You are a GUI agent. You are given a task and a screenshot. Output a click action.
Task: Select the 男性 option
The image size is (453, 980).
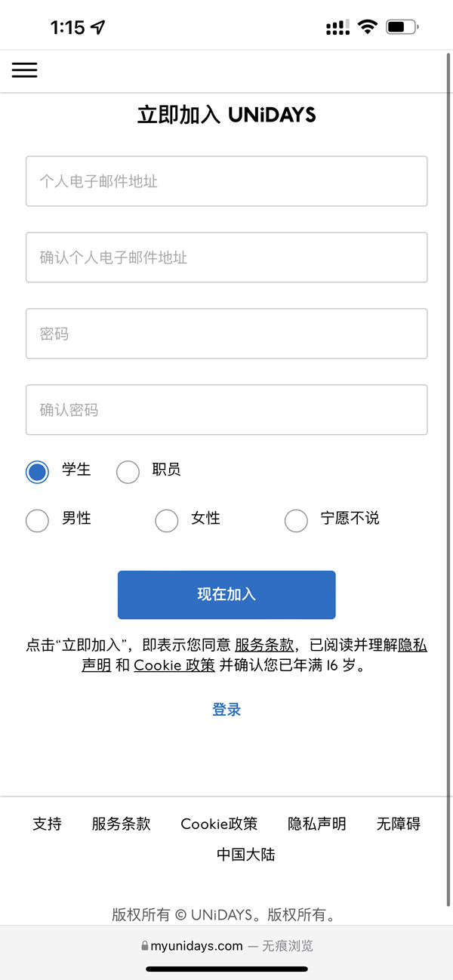click(37, 520)
